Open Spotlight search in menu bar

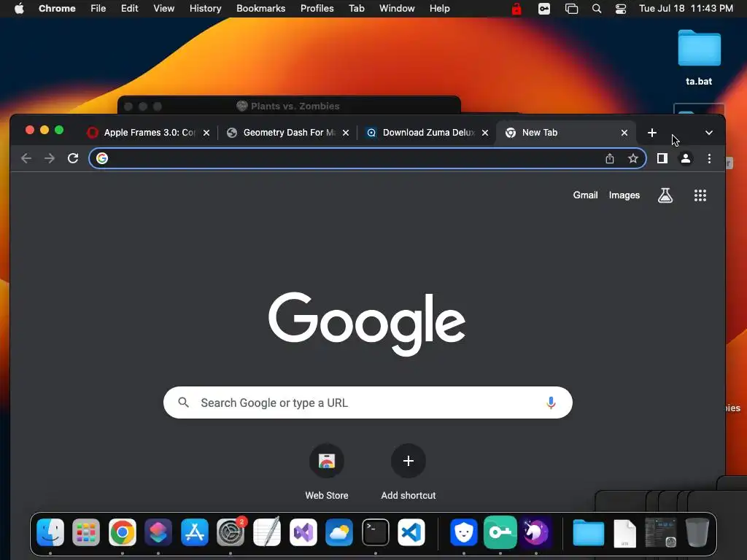pyautogui.click(x=597, y=9)
